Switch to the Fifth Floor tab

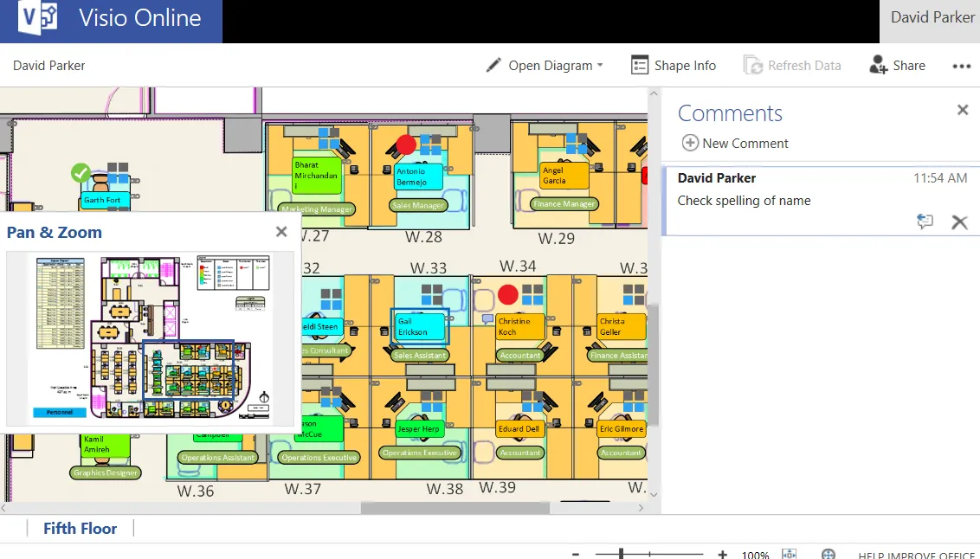[x=80, y=529]
